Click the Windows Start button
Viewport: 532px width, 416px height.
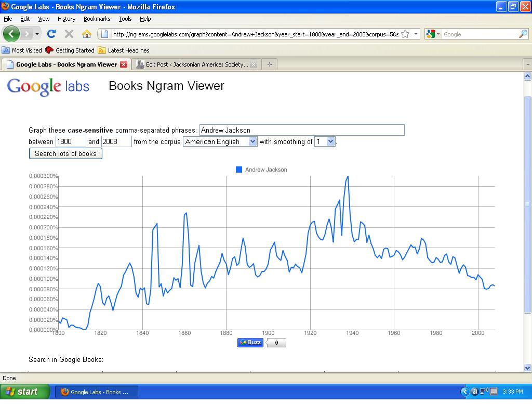[25, 392]
